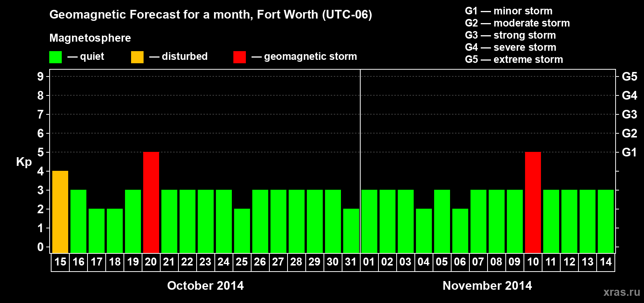Click the date cell '25' on the axis
This screenshot has height=303, width=644.
tap(242, 262)
